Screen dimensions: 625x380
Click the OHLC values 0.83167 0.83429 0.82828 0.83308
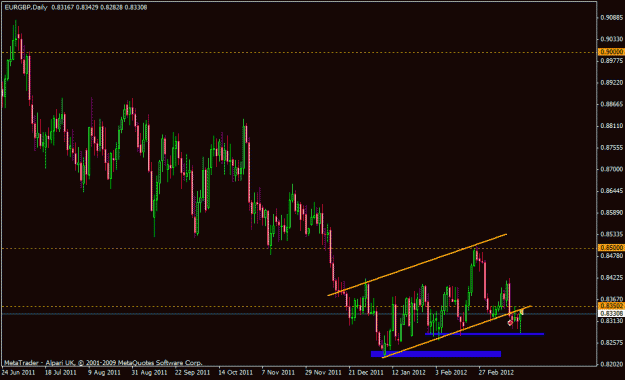[x=99, y=7]
